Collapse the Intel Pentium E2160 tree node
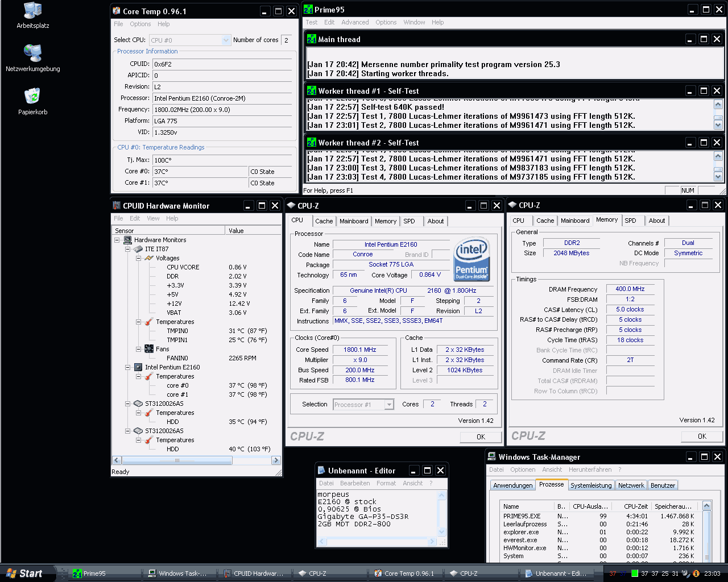The height and width of the screenshot is (582, 728). (128, 367)
